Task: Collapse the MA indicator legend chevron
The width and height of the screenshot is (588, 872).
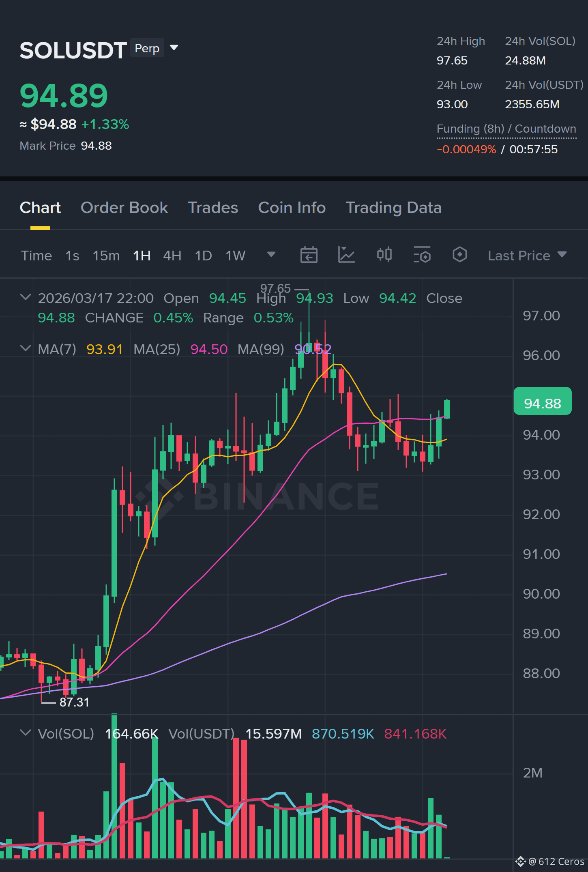Action: tap(25, 348)
